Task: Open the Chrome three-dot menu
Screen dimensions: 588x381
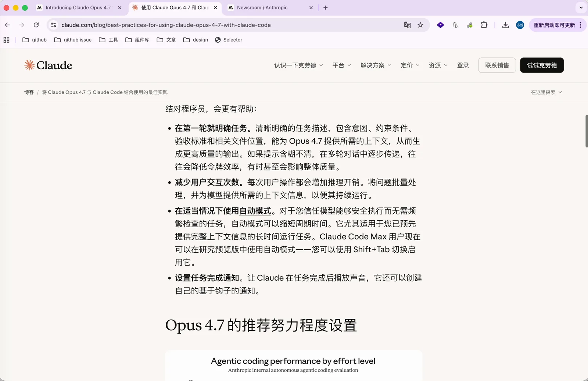Action: (x=581, y=25)
